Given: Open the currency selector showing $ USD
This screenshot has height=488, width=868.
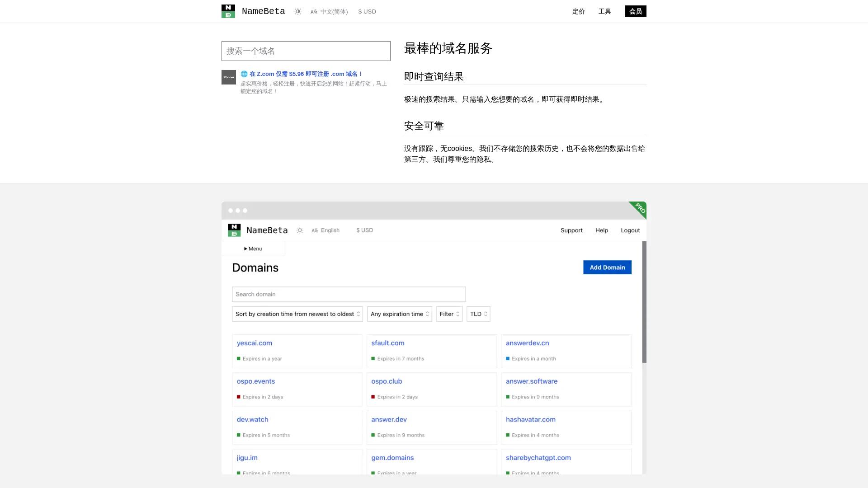Looking at the screenshot, I should [x=367, y=11].
